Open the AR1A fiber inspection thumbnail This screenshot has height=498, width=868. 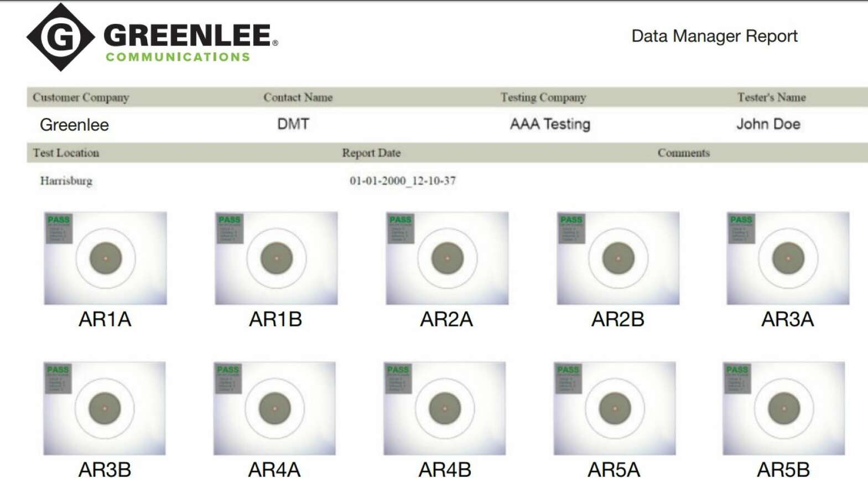[105, 258]
